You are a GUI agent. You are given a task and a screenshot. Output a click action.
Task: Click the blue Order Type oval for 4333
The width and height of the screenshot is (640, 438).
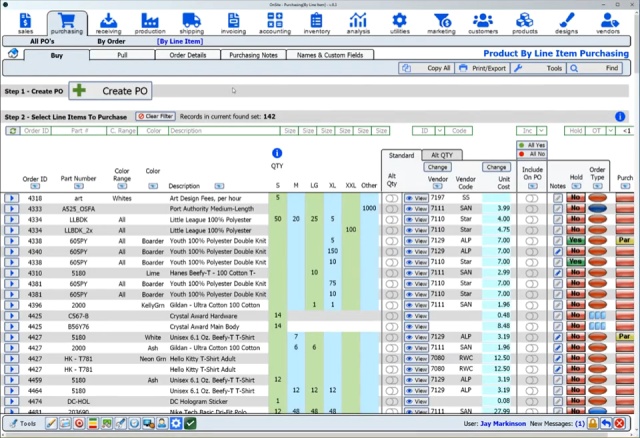coord(598,208)
